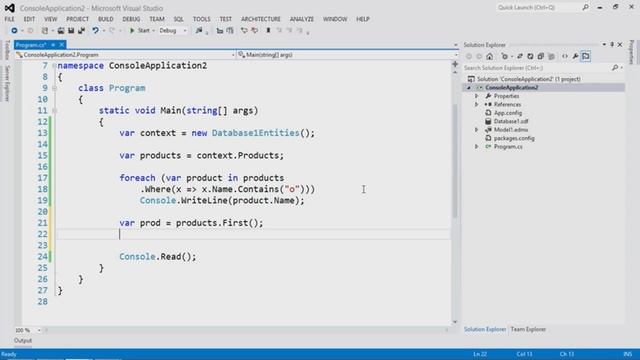Open the HELP menu

point(362,19)
